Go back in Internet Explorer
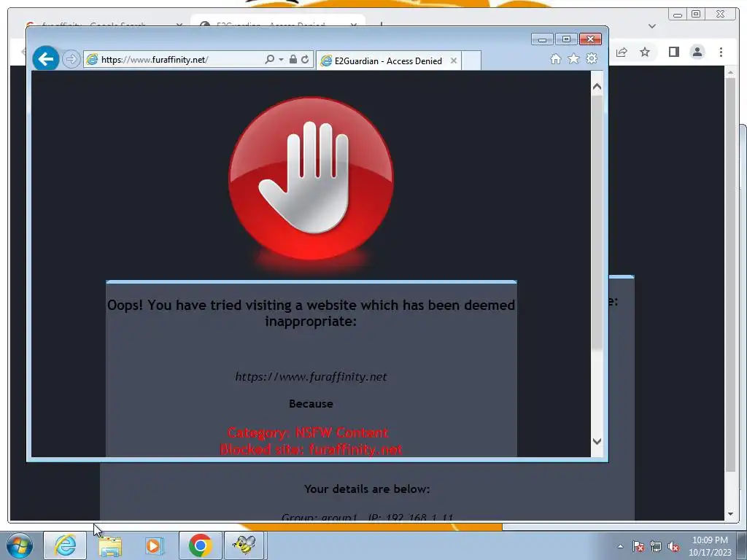The width and height of the screenshot is (747, 560). (x=46, y=59)
